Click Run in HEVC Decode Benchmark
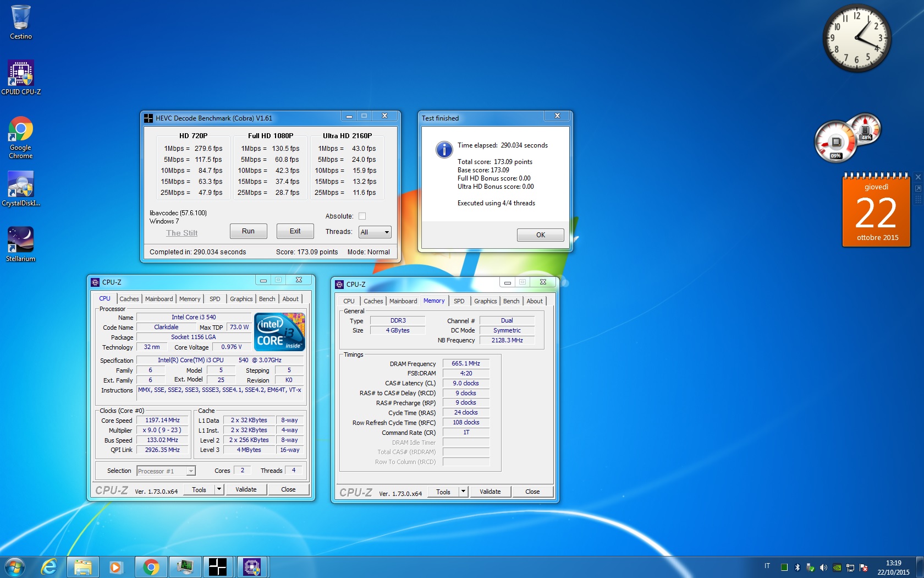This screenshot has width=924, height=578. tap(248, 231)
